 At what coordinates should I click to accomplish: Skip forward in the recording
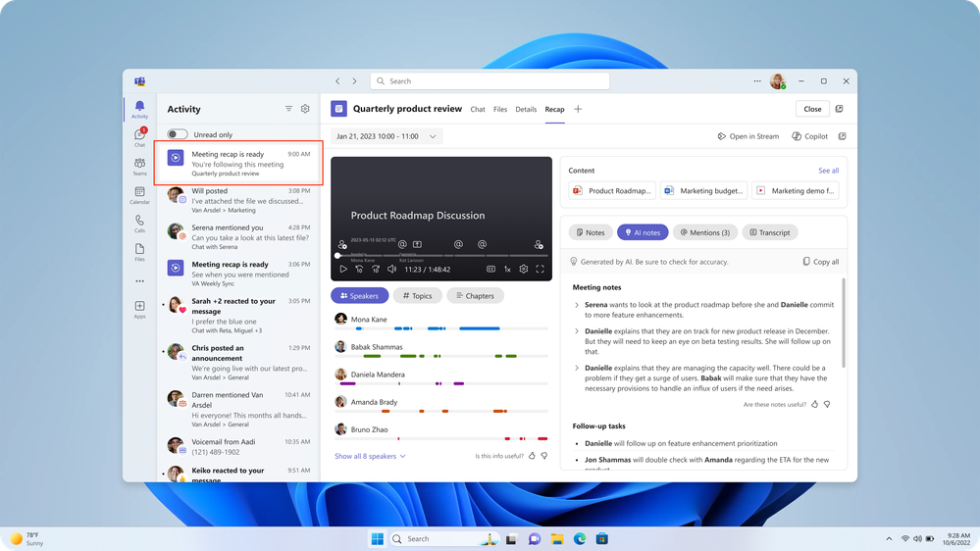[376, 270]
